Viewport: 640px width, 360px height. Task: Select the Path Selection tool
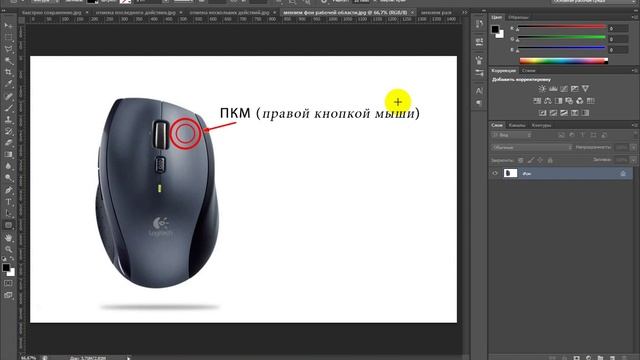click(8, 213)
